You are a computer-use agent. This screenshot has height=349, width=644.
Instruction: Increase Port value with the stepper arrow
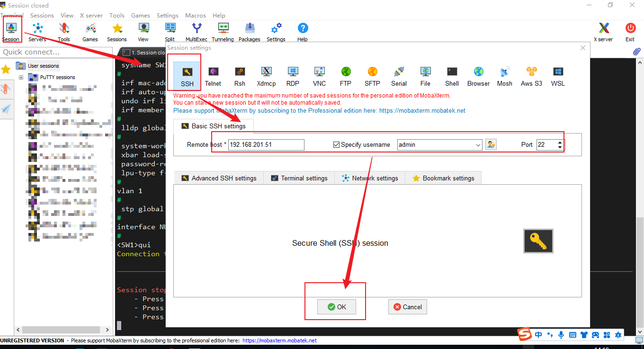click(x=560, y=142)
